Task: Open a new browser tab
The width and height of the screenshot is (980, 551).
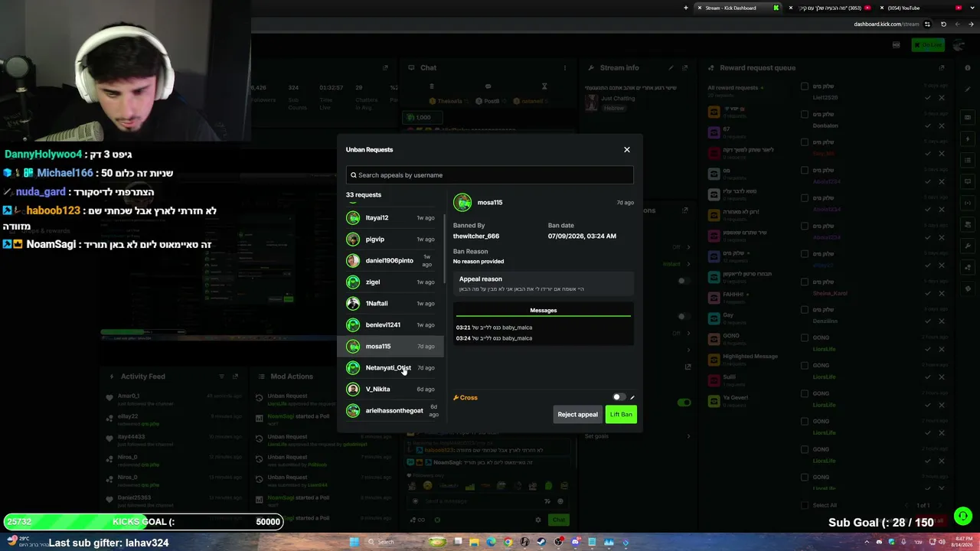Action: click(686, 8)
